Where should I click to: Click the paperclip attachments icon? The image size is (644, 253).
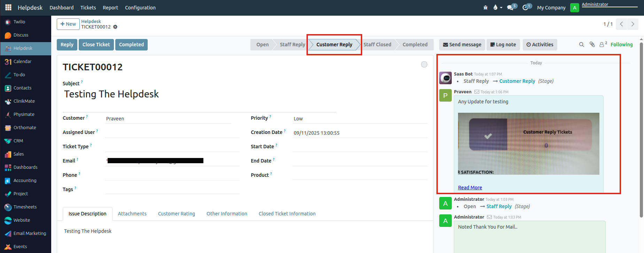pyautogui.click(x=592, y=45)
